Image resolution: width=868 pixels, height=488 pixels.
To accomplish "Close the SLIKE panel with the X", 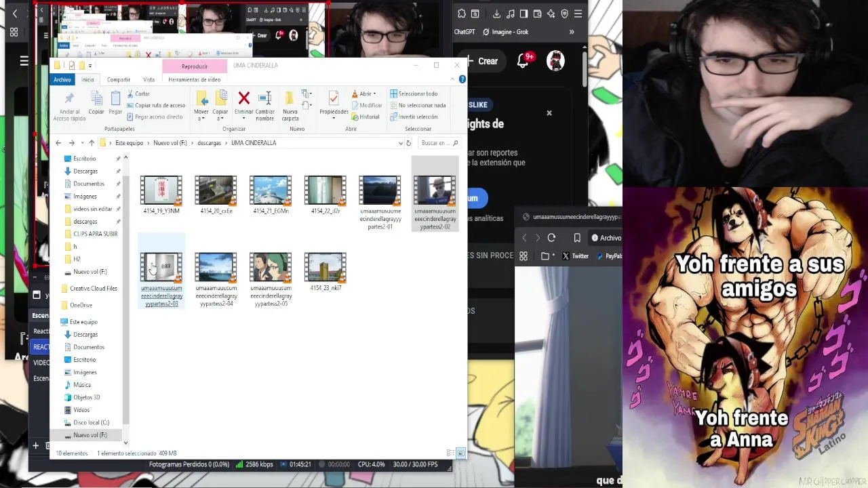I will pos(549,113).
